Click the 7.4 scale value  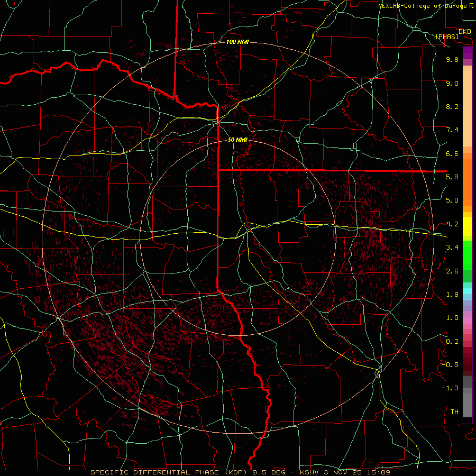click(452, 130)
